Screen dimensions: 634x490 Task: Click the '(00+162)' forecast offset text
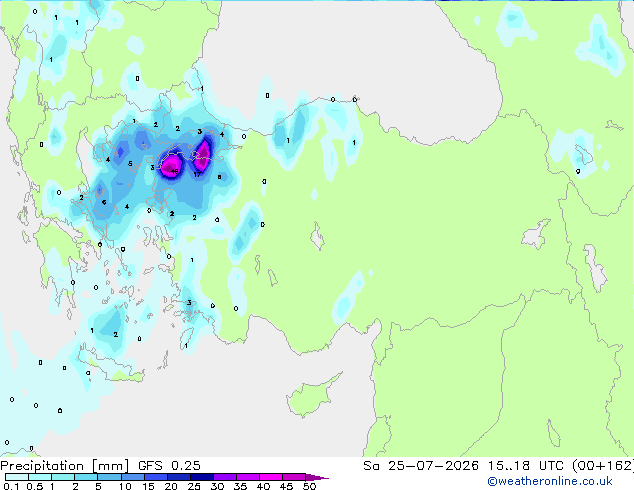click(x=603, y=466)
